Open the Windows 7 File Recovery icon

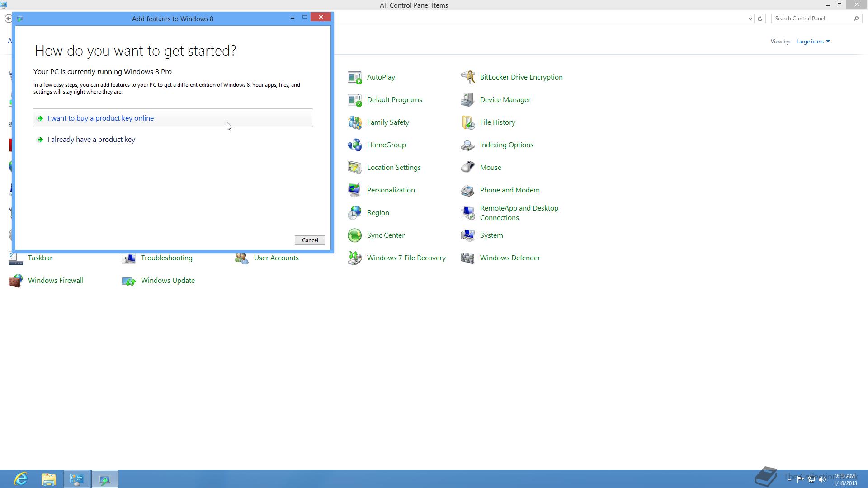click(355, 258)
